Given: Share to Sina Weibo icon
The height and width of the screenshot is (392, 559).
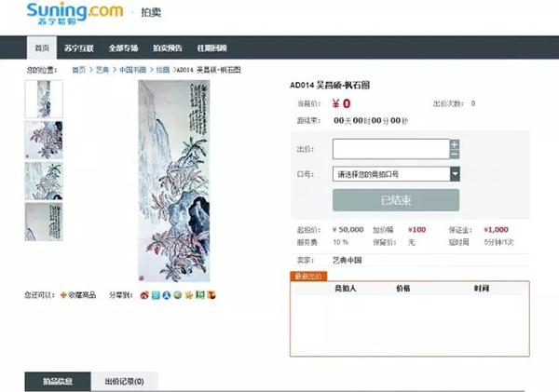Looking at the screenshot, I should (144, 295).
